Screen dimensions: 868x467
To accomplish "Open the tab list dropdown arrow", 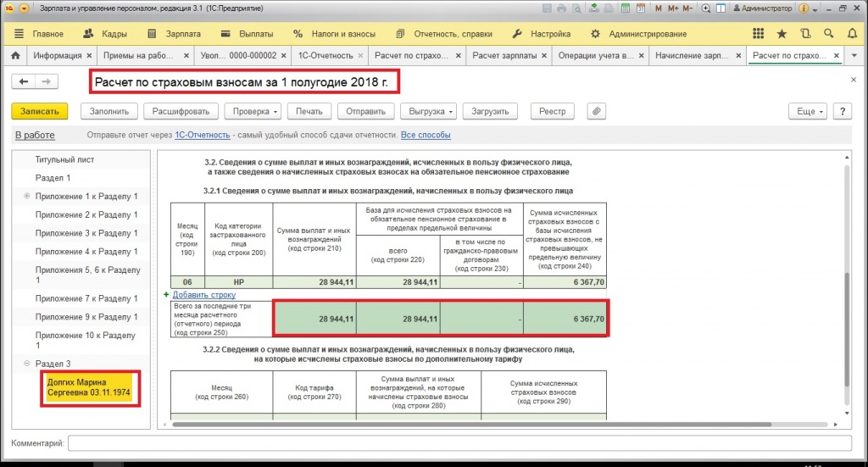I will (x=854, y=55).
